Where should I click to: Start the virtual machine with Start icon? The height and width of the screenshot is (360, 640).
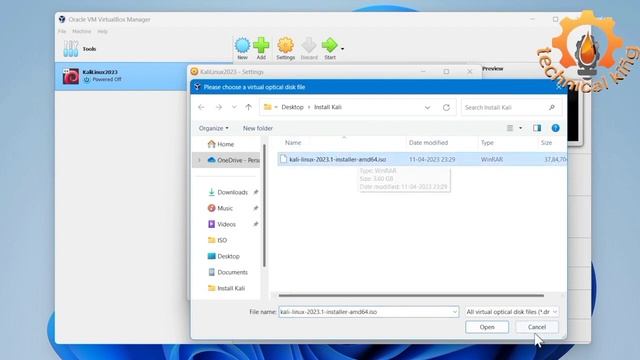(x=330, y=48)
